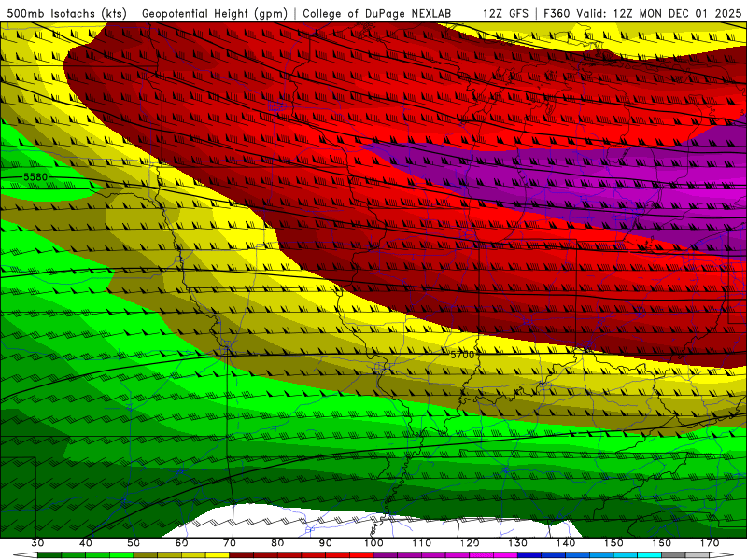Click the cyan legend swatch just left of 160
Image resolution: width=747 pixels, height=560 pixels.
point(649,554)
